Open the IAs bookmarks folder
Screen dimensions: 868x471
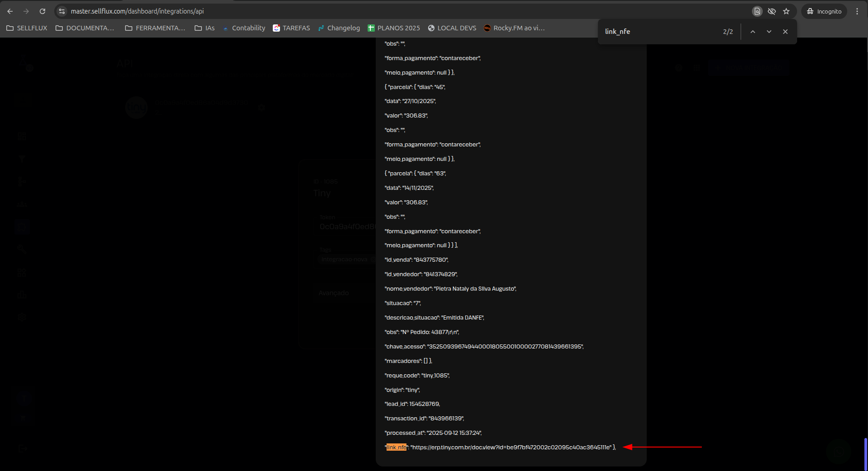click(x=205, y=28)
